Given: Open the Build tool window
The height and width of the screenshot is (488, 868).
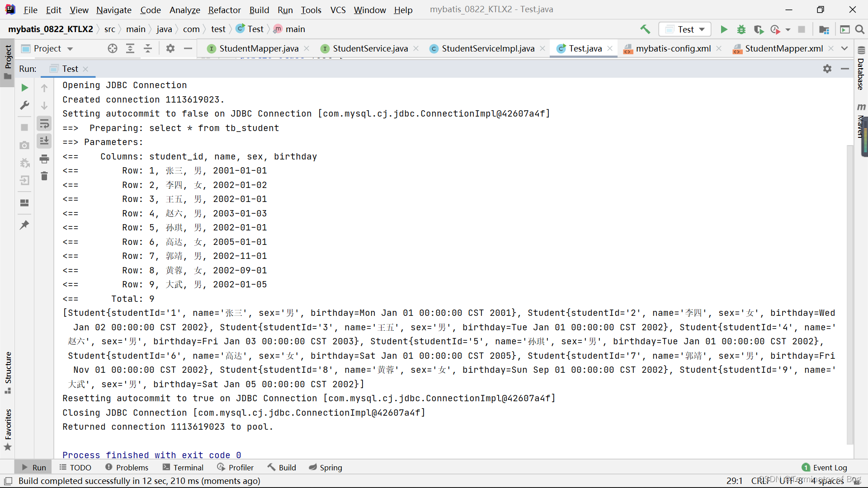Looking at the screenshot, I should click(282, 468).
